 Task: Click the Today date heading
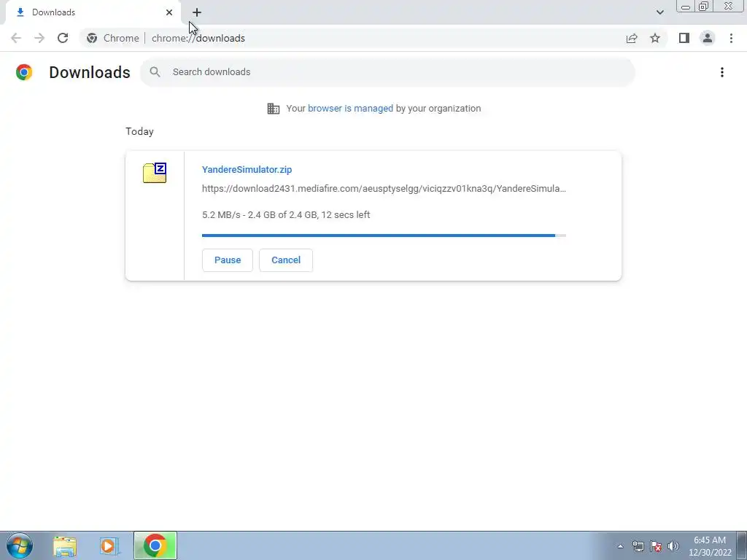[x=139, y=131]
